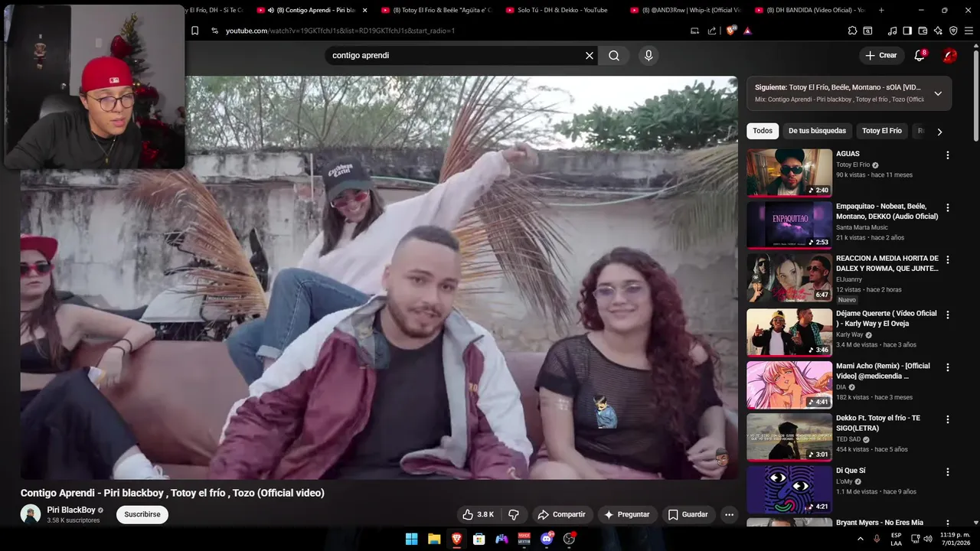Viewport: 980px width, 551px height.
Task: Open the media control music note icon
Action: point(892,31)
